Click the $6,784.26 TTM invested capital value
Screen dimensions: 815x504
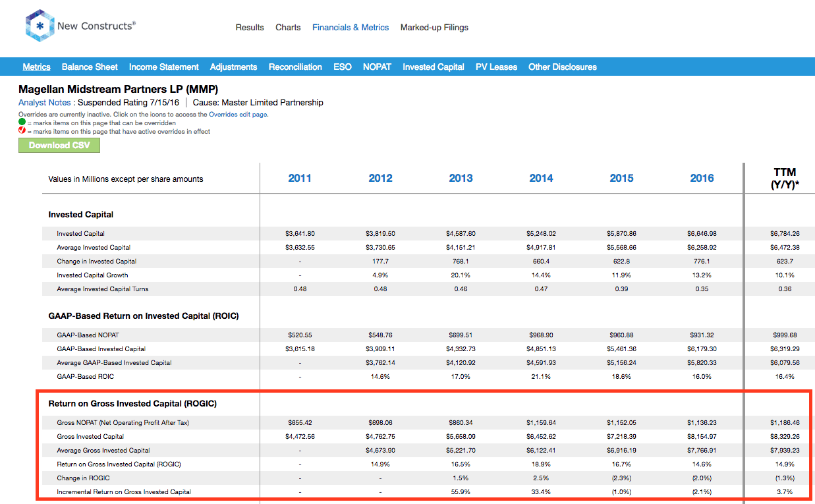coord(785,233)
